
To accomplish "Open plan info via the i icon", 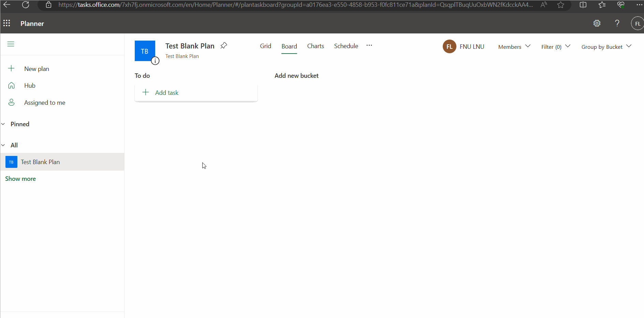I will tap(155, 61).
